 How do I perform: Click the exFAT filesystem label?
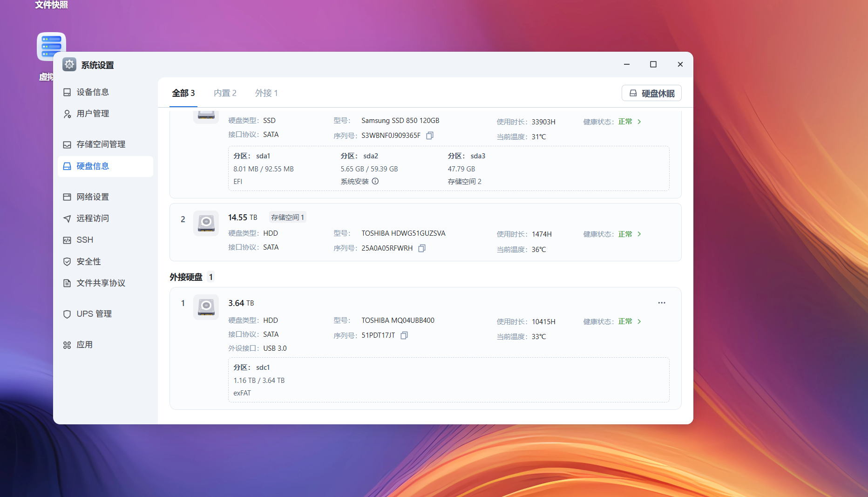pos(242,393)
